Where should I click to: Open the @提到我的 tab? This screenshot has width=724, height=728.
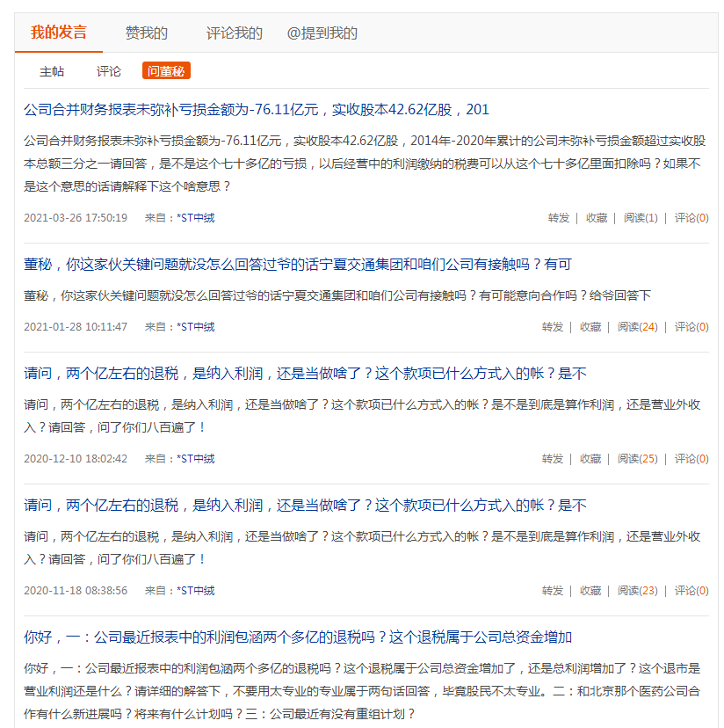click(322, 33)
